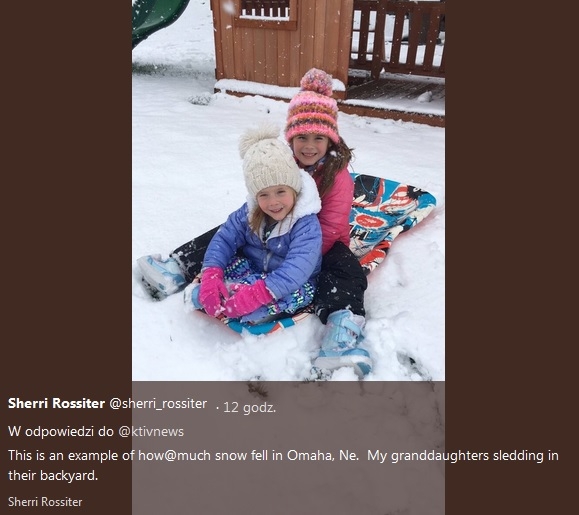The height and width of the screenshot is (515, 579).
Task: Open the @sherri_rossiter profile handle
Action: [158, 404]
